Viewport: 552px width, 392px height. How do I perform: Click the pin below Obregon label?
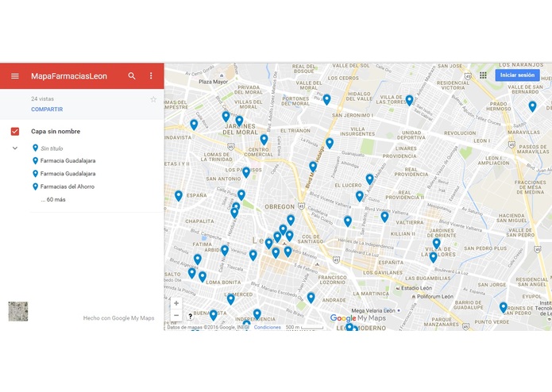click(x=291, y=220)
